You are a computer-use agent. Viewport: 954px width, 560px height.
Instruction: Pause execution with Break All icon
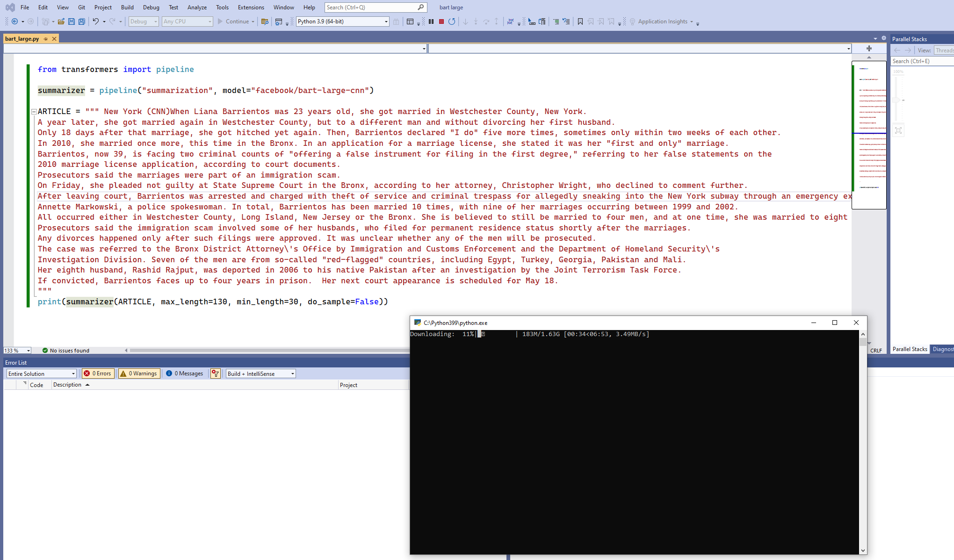pos(431,22)
